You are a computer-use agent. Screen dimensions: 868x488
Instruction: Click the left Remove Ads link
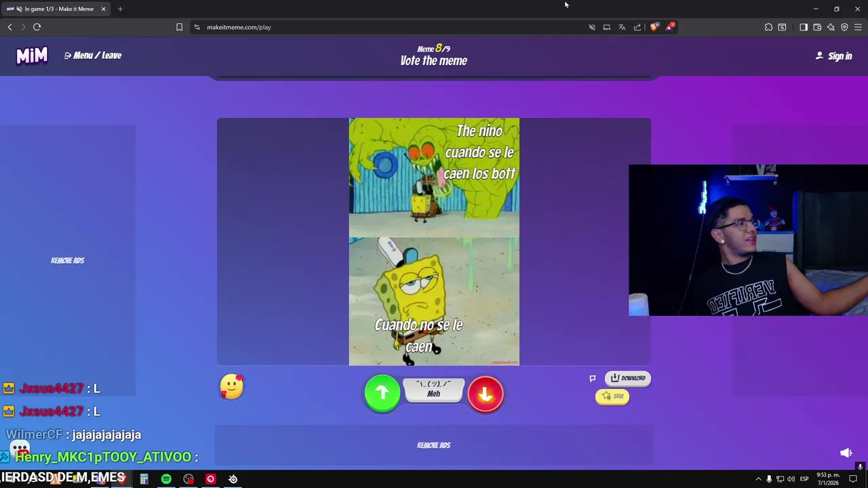tap(68, 260)
